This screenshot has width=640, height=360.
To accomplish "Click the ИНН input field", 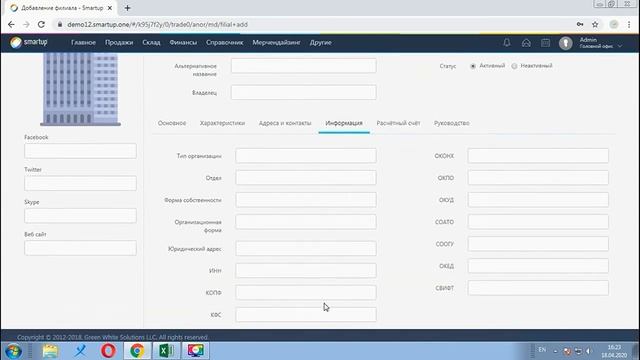I will (306, 271).
